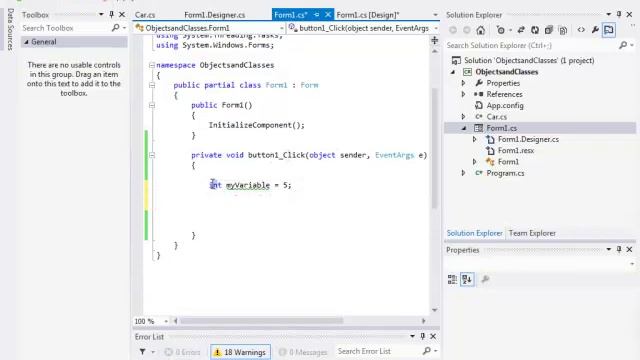Image resolution: width=640 pixels, height=360 pixels.
Task: Toggle the 0 Messages filter button
Action: (x=303, y=352)
